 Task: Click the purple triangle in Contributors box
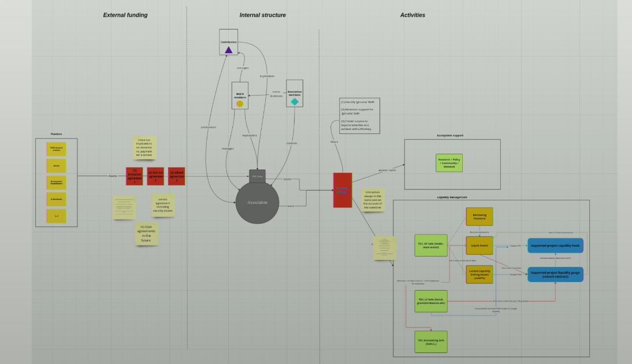click(x=229, y=50)
